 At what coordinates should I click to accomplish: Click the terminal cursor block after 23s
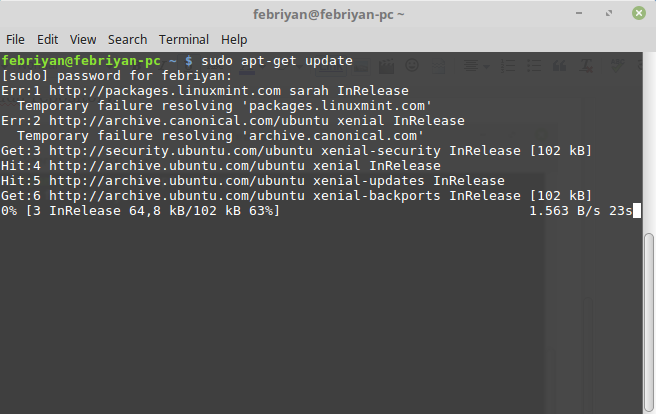637,210
